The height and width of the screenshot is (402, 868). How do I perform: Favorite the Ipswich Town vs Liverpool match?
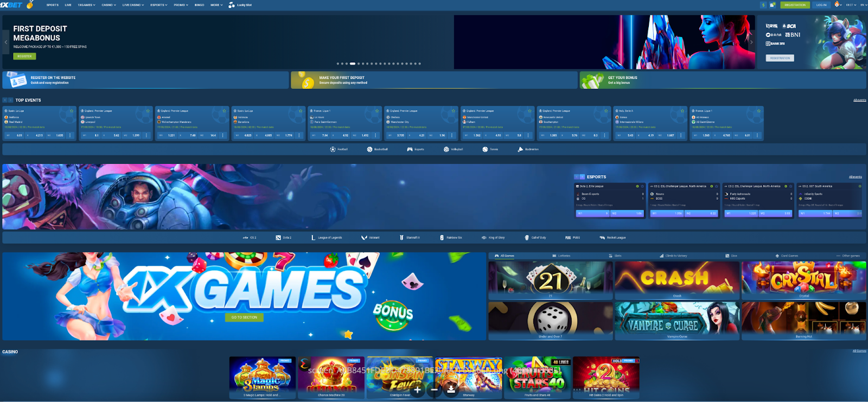(x=148, y=111)
